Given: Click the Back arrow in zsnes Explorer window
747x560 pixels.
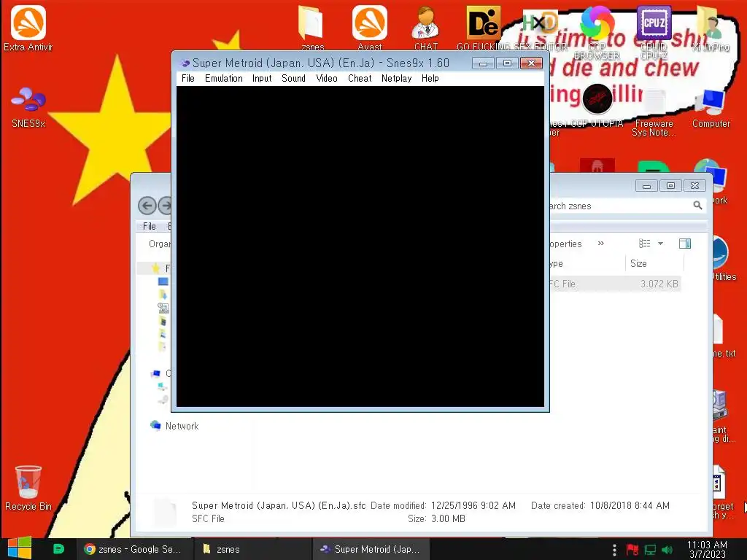Looking at the screenshot, I should pos(147,206).
